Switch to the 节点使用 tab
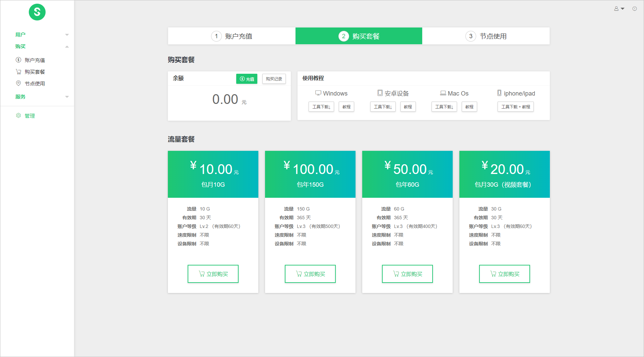Image resolution: width=644 pixels, height=357 pixels. tap(486, 36)
